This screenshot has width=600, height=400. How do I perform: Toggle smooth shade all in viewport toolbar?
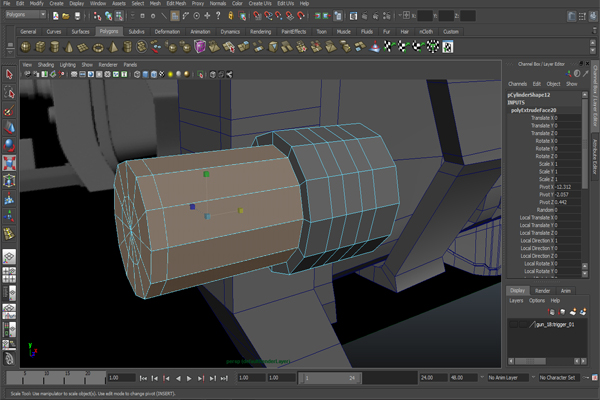point(145,74)
